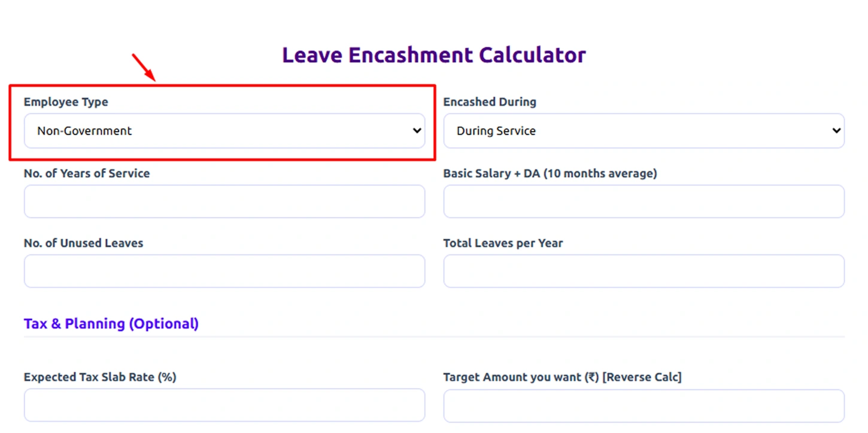Click the Expected Tax Slab Rate label
This screenshot has height=433, width=868.
[100, 377]
